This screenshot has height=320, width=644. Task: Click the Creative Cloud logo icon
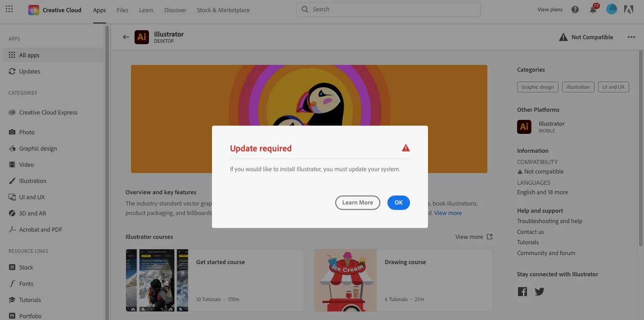[x=34, y=10]
